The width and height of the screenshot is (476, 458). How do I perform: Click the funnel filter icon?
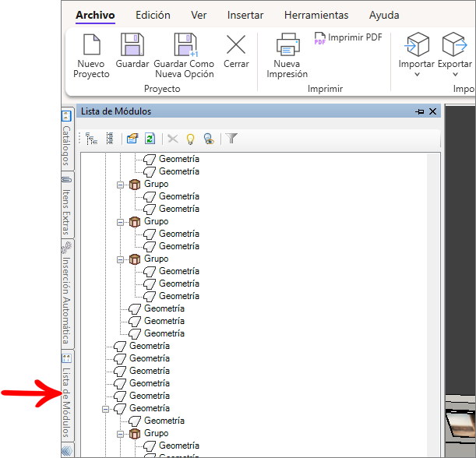tap(231, 139)
